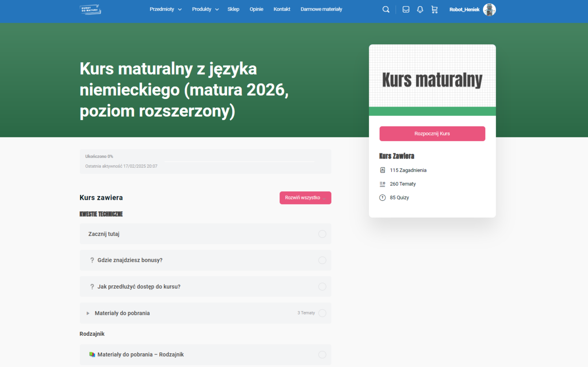Image resolution: width=588 pixels, height=367 pixels.
Task: Toggle completion circle for Materiały do pobrania – Rodzajnik
Action: (322, 355)
